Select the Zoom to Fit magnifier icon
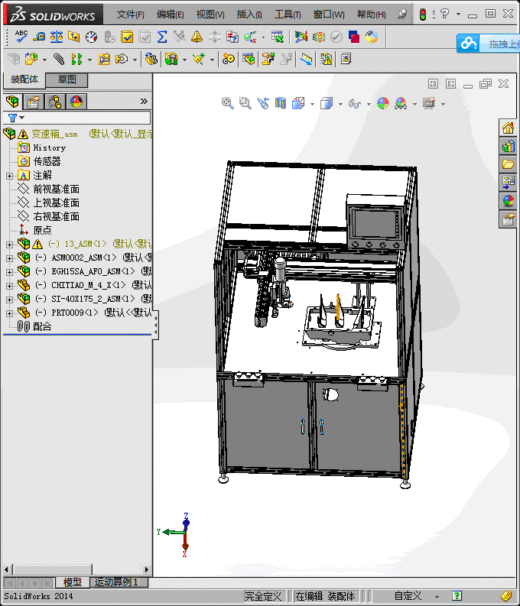520x606 pixels. pos(227,103)
